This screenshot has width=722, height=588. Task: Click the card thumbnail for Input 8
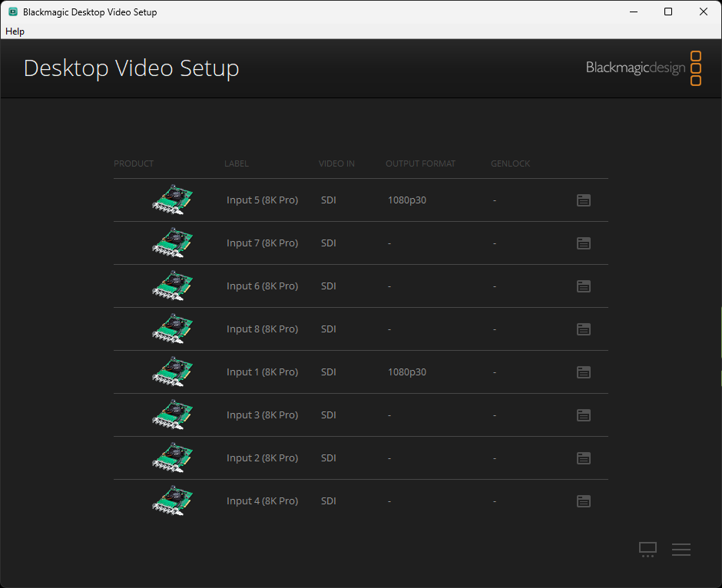pyautogui.click(x=173, y=329)
